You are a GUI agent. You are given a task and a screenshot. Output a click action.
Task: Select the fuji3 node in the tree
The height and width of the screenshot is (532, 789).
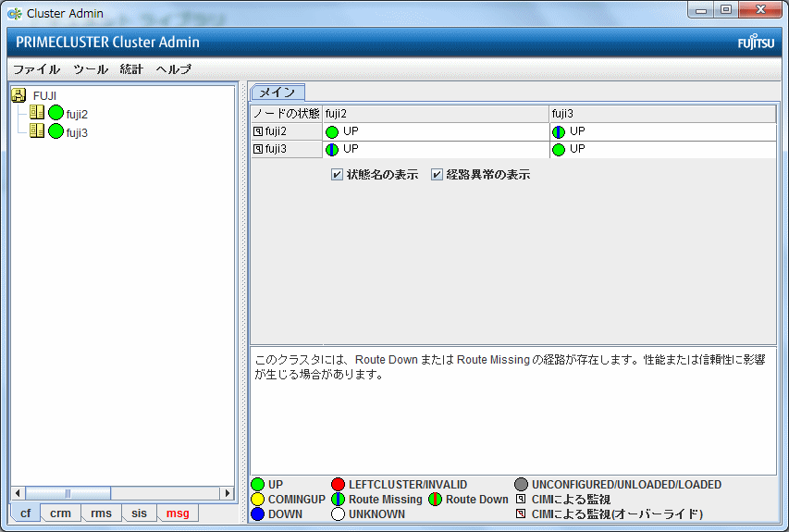77,132
